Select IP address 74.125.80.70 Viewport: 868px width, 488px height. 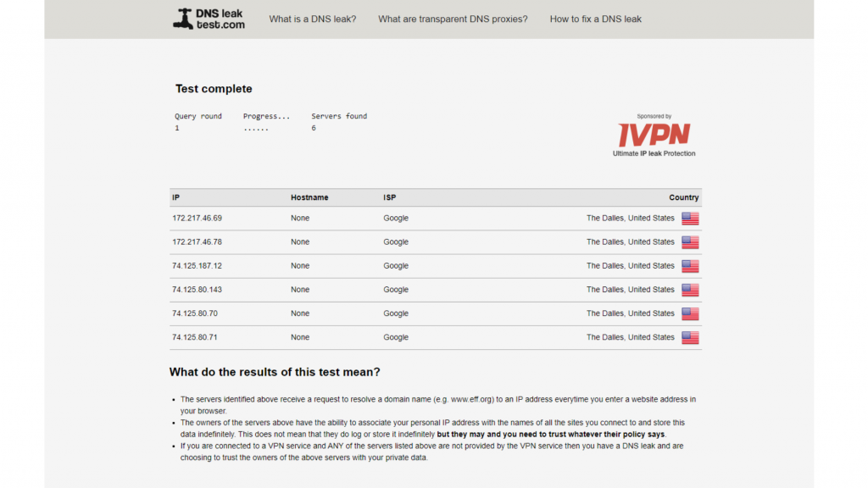[x=195, y=313]
